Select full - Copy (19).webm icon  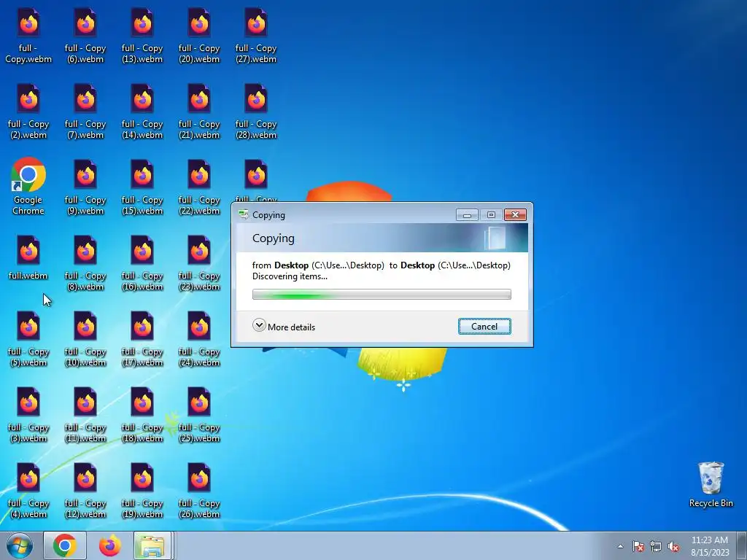click(x=142, y=491)
